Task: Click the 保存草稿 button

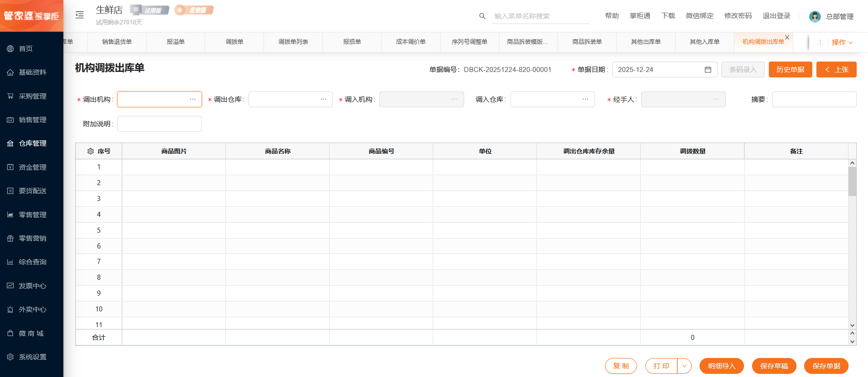Action: click(x=774, y=366)
